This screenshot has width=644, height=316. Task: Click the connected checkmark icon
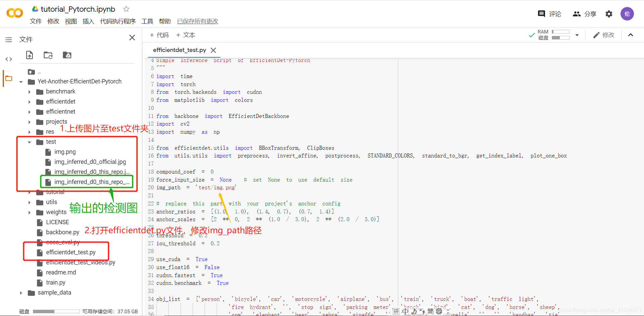pyautogui.click(x=531, y=35)
